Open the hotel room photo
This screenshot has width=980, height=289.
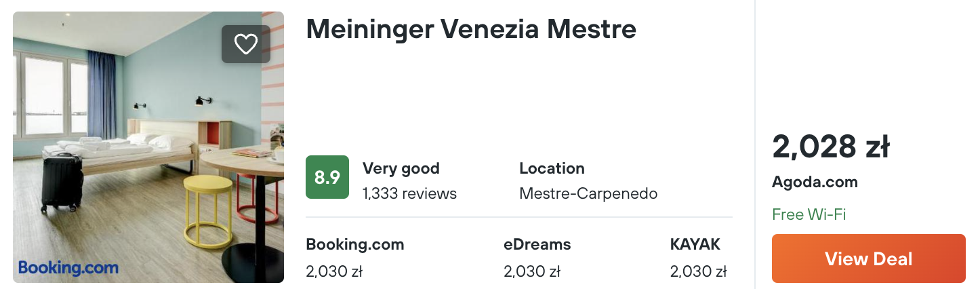point(148,147)
